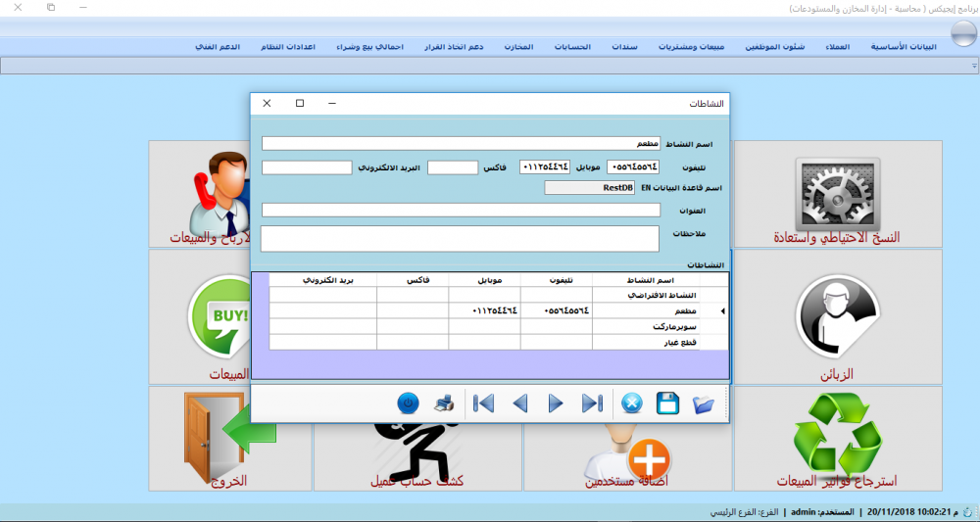Image resolution: width=980 pixels, height=522 pixels.
Task: Click the round application orb button
Action: 963,33
